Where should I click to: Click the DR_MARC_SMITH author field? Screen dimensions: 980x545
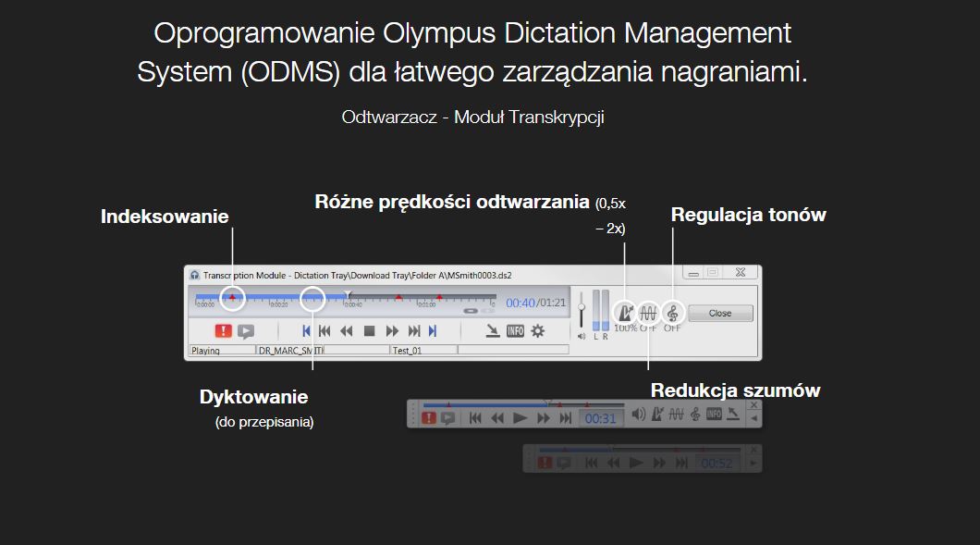click(x=290, y=351)
